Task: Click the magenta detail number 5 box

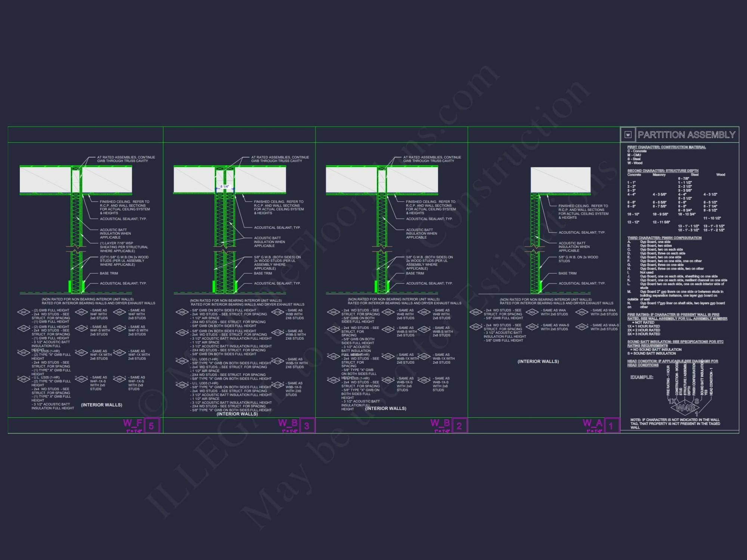Action: (x=151, y=426)
